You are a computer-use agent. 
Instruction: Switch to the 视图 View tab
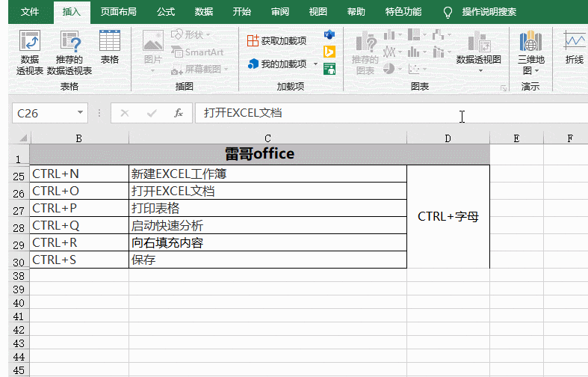[318, 12]
